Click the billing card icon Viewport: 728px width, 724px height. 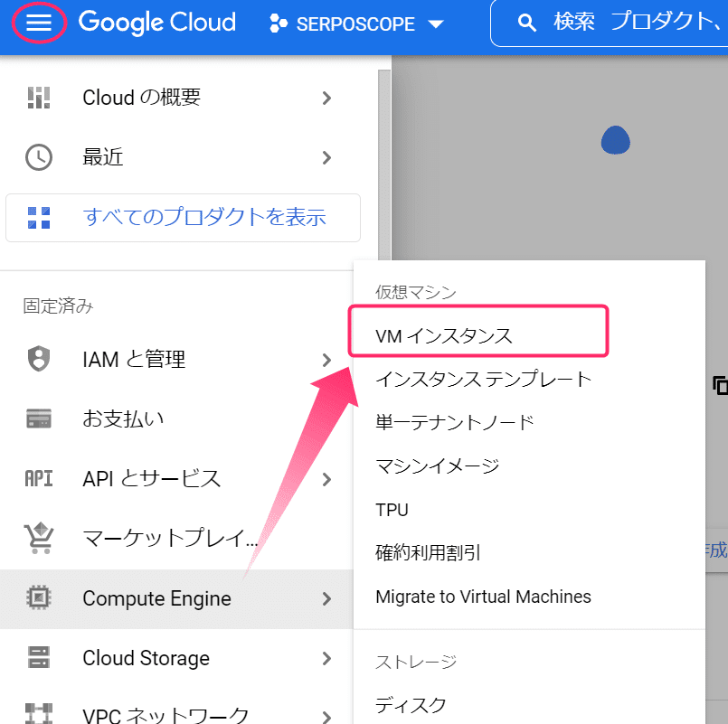coord(39,418)
